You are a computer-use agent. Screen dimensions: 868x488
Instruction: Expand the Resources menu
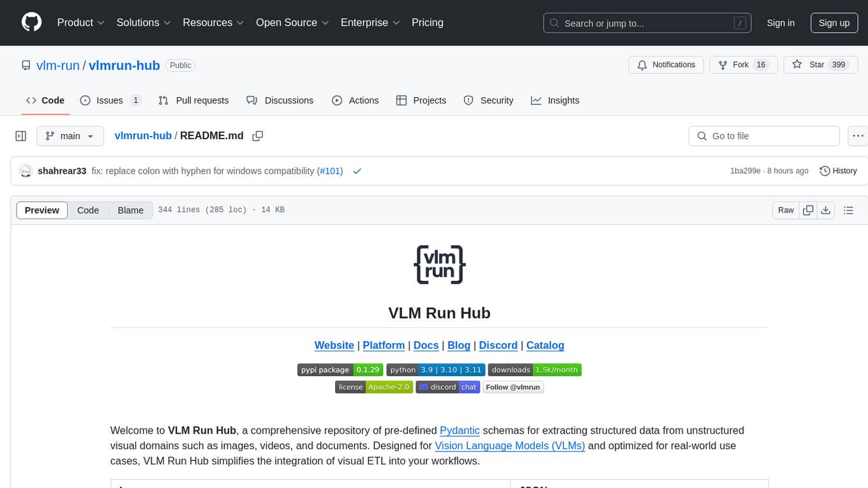coord(213,22)
